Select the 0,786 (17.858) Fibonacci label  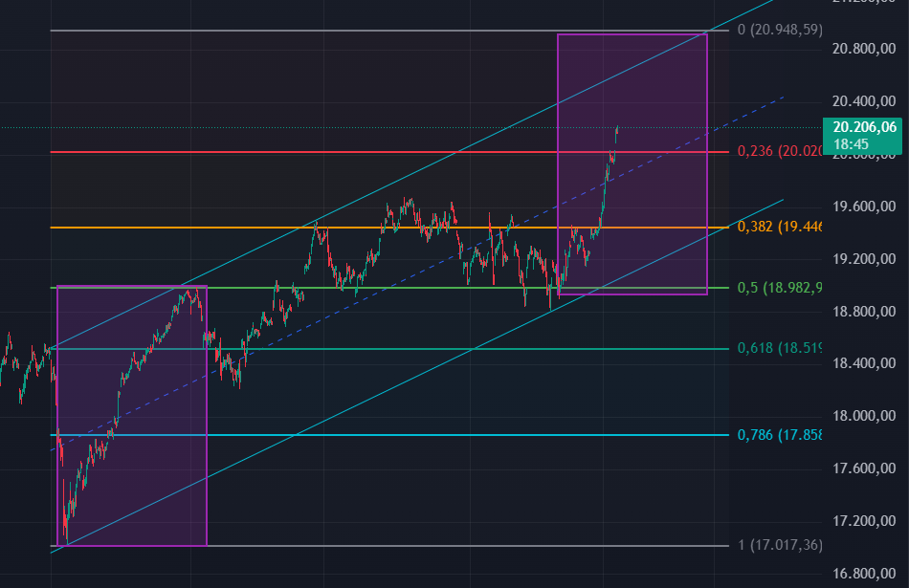tap(777, 431)
